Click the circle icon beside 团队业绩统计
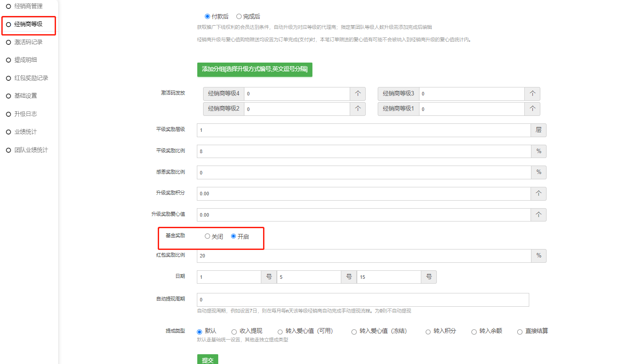623x364 pixels. [8, 150]
